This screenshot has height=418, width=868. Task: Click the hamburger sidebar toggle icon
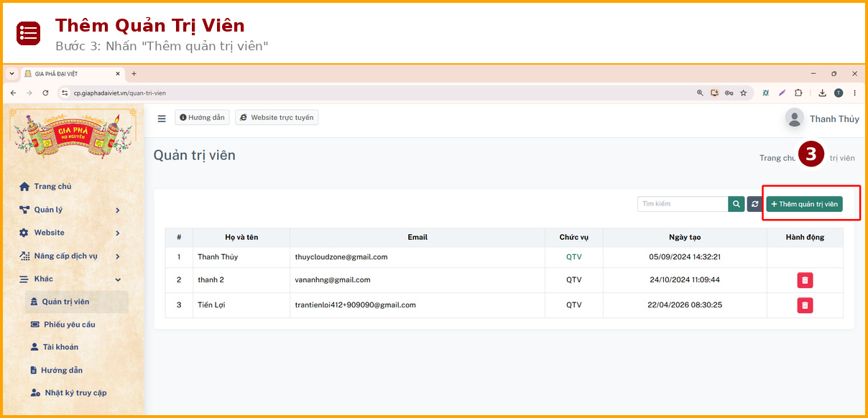(162, 119)
